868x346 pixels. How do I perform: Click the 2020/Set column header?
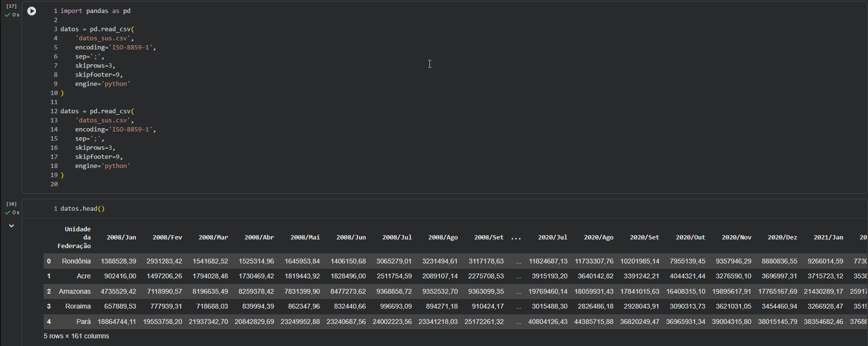click(644, 238)
